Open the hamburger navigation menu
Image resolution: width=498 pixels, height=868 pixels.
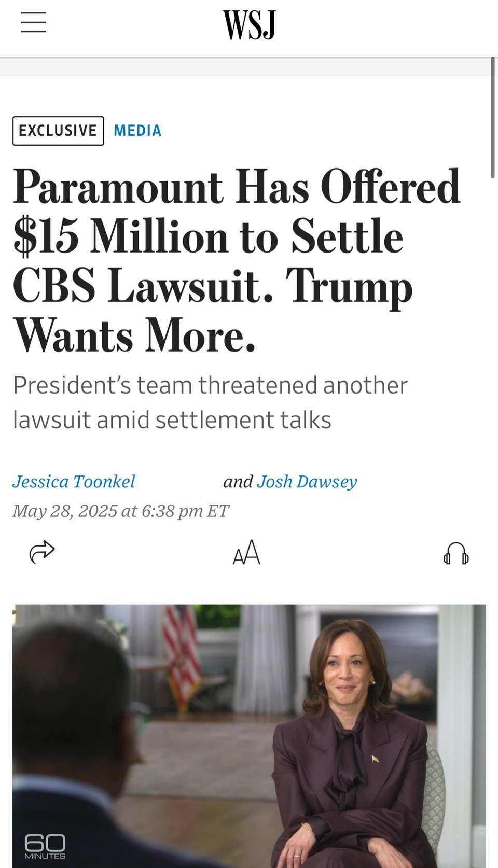(x=34, y=23)
